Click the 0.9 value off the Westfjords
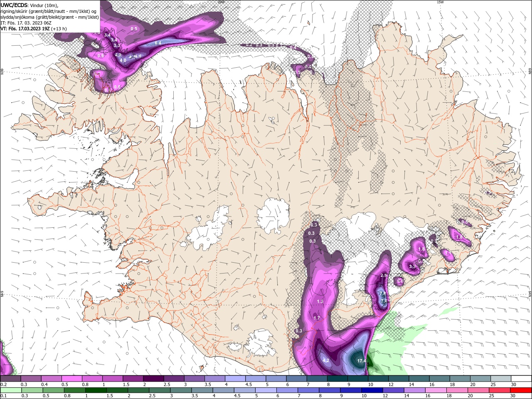This screenshot has height=399, width=532. pos(101,56)
